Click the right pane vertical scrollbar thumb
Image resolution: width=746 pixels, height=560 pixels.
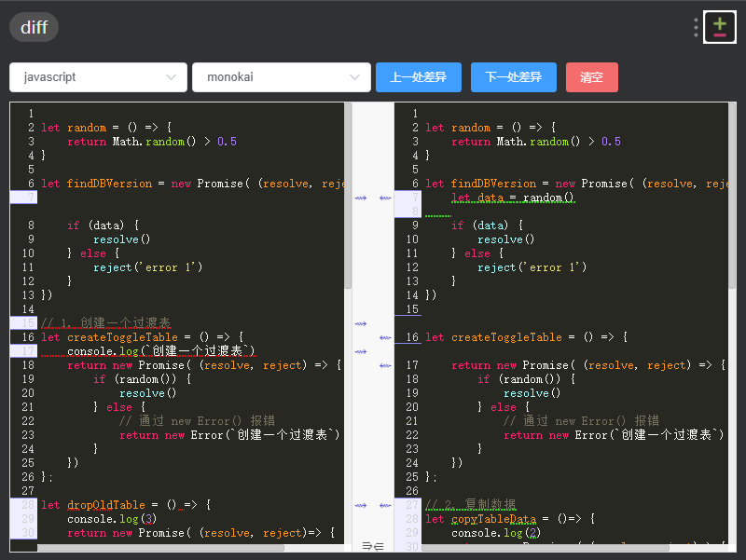[732, 196]
